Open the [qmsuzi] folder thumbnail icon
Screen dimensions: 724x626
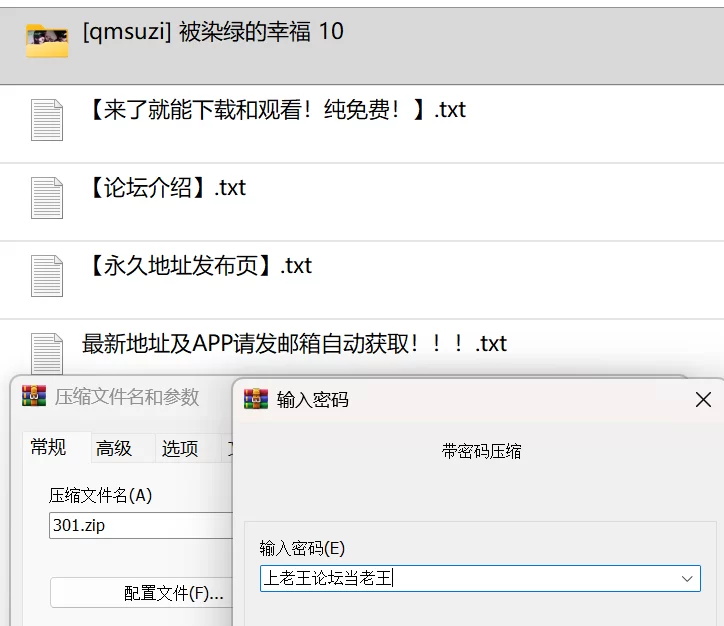point(47,41)
